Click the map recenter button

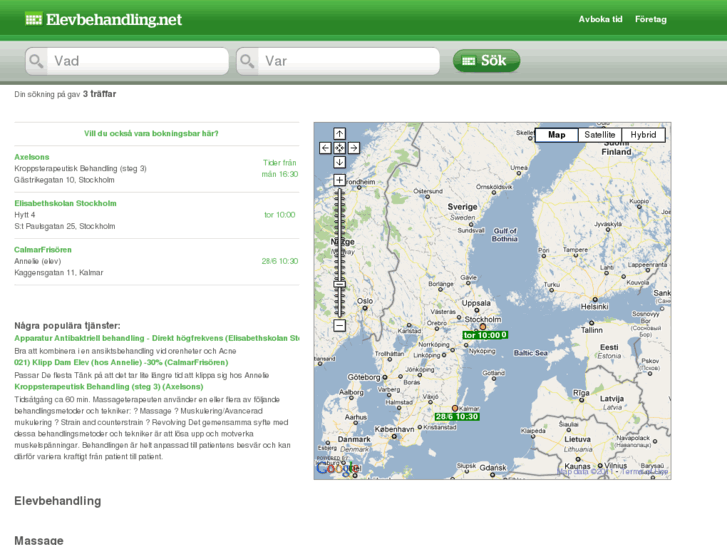(339, 148)
